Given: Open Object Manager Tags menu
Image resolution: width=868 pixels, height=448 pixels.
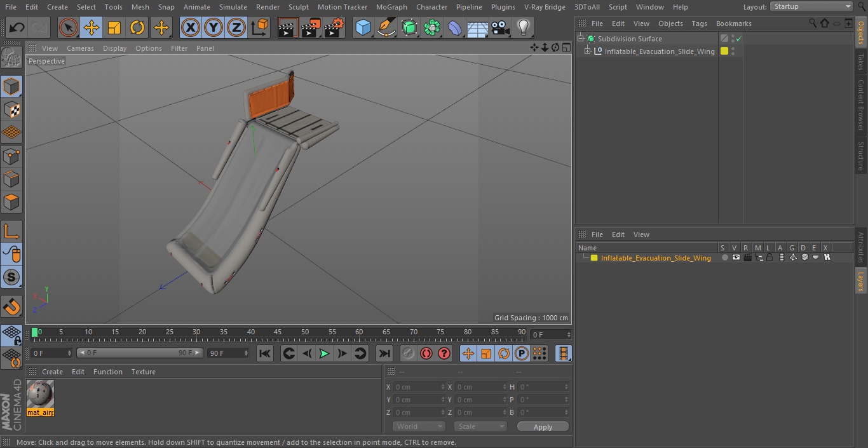Looking at the screenshot, I should (x=699, y=24).
